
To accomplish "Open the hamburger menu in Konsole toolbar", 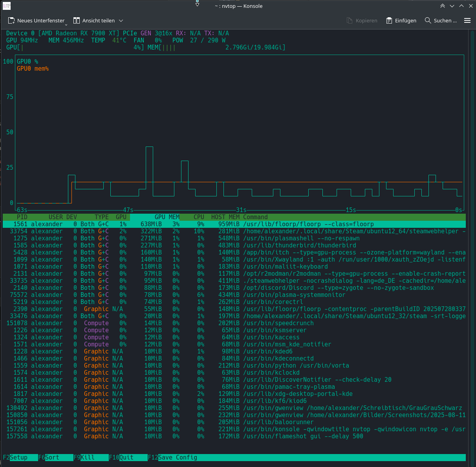I will click(467, 20).
